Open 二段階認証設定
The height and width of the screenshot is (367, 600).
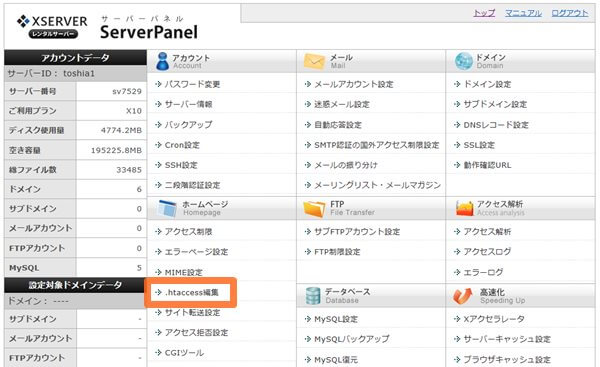[192, 185]
